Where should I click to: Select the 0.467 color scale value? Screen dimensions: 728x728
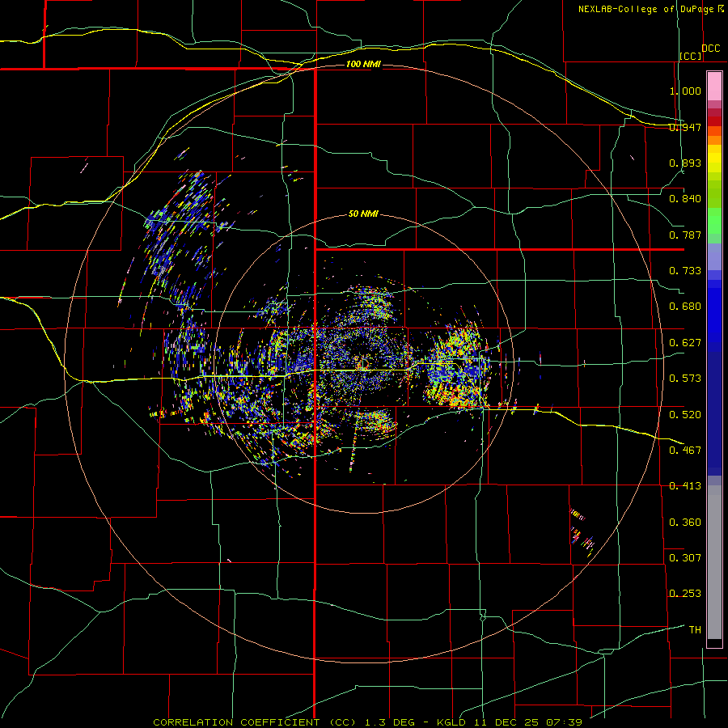[x=685, y=451]
